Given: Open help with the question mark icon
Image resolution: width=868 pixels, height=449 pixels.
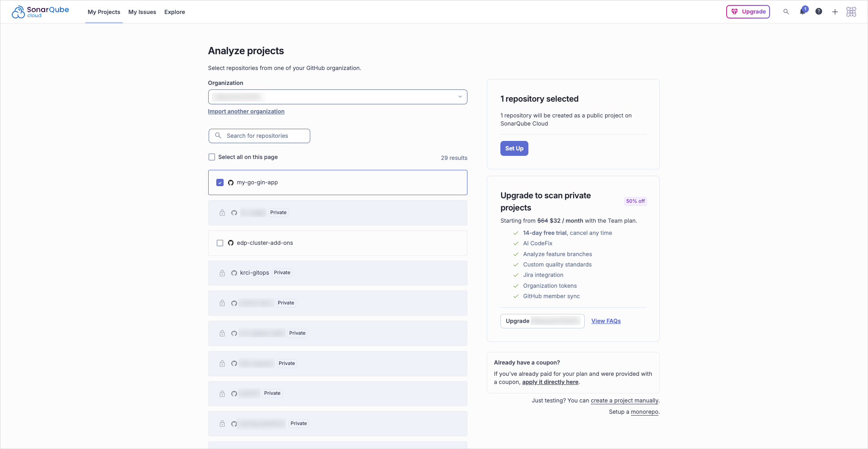Looking at the screenshot, I should coord(819,12).
